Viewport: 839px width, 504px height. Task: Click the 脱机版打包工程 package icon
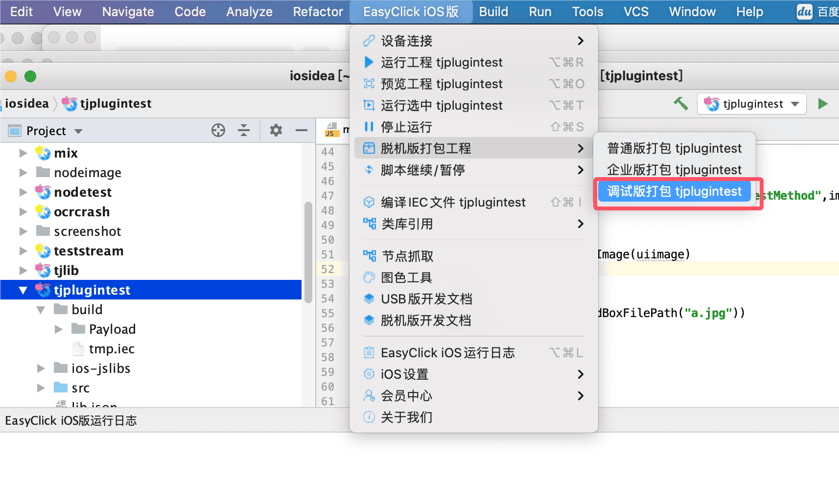369,148
